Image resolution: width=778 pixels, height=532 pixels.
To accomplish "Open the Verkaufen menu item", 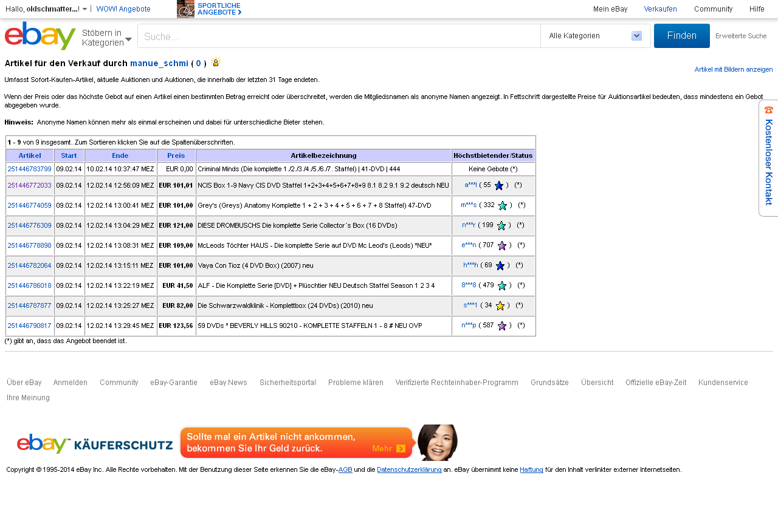I will 660,9.
